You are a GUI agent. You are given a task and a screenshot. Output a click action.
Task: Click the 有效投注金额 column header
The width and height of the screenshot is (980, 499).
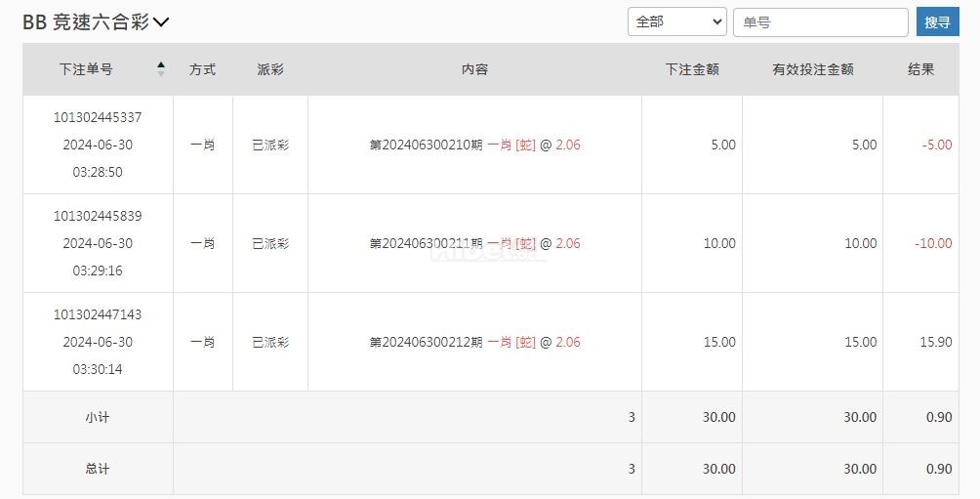pos(812,69)
